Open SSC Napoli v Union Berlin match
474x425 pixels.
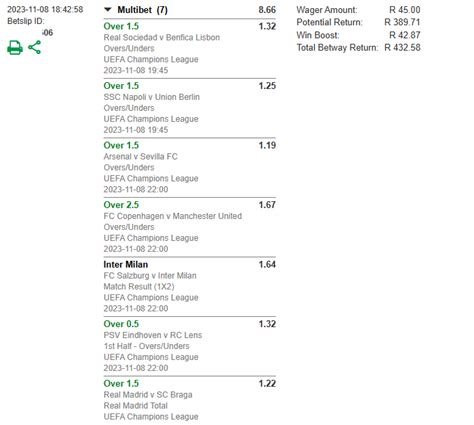tap(152, 97)
